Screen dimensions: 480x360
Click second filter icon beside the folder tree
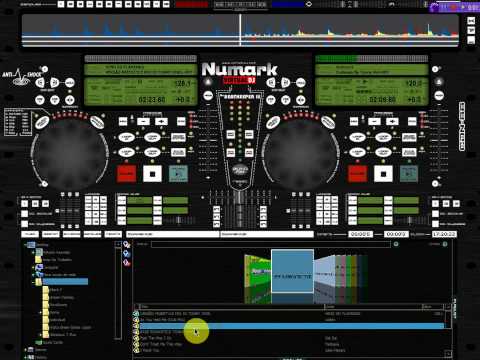[127, 254]
